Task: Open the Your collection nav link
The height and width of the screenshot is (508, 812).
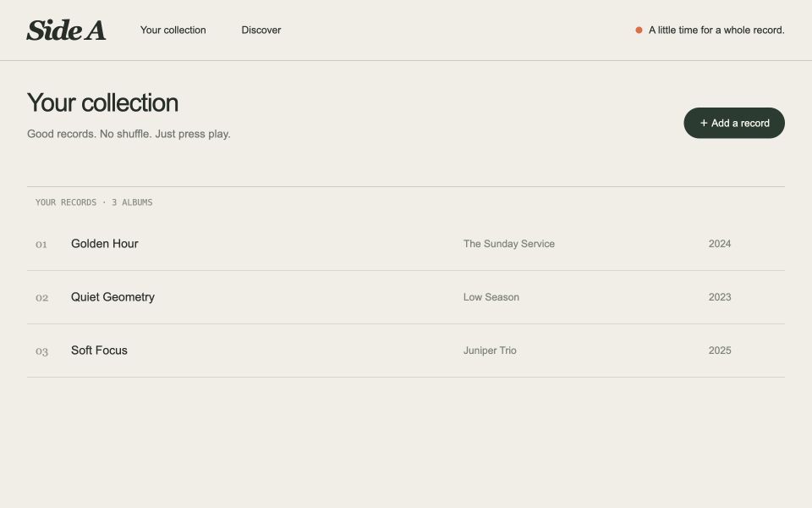Action: pos(173,30)
